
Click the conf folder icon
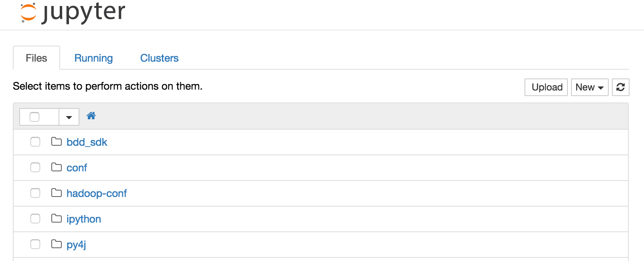[57, 167]
